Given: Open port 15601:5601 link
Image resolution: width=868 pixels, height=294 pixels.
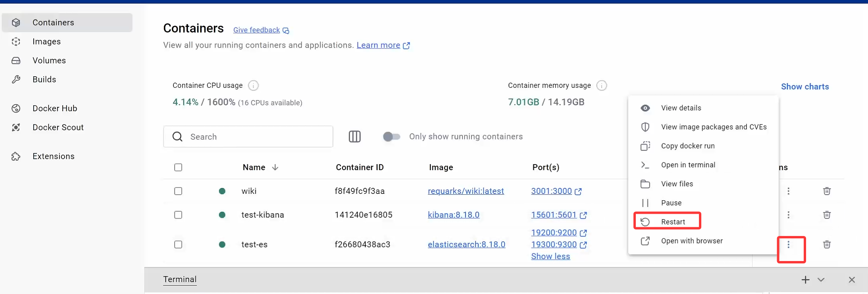Looking at the screenshot, I should [554, 215].
